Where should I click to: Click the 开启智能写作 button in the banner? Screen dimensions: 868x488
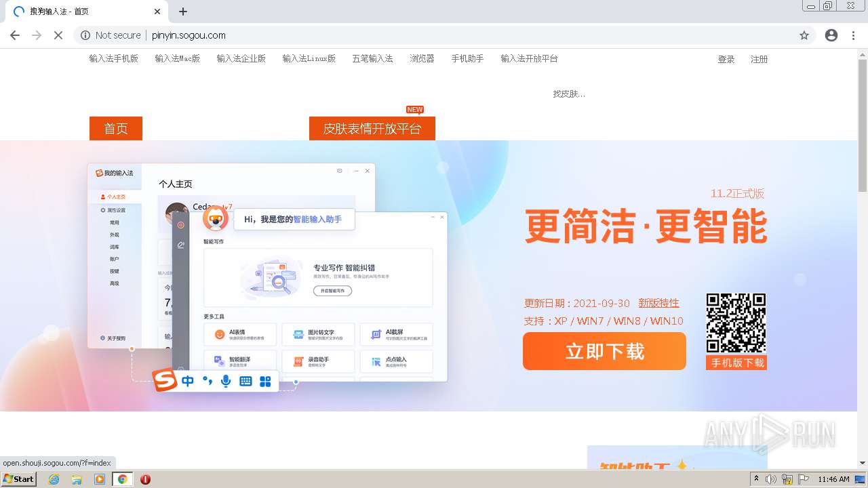point(332,290)
